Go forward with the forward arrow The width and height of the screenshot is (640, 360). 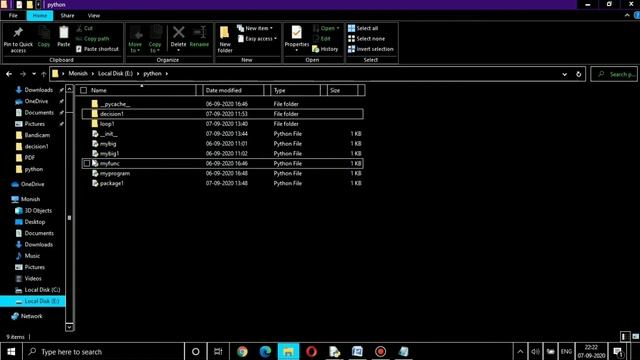(23, 74)
